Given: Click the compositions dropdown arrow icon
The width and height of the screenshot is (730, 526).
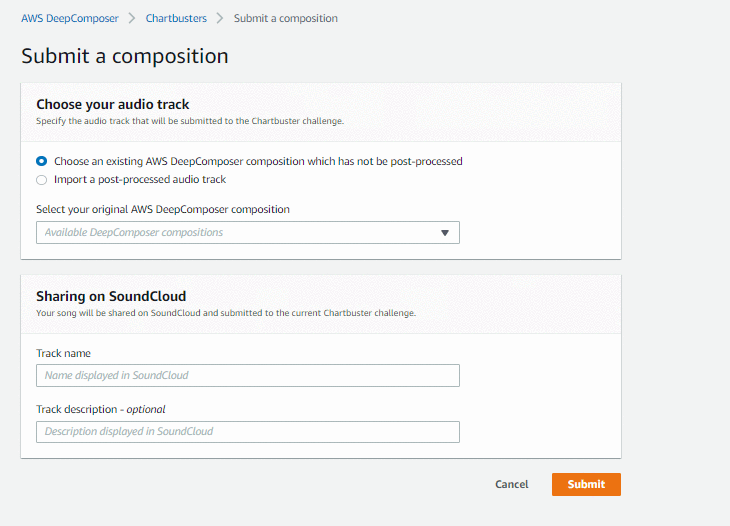Looking at the screenshot, I should pyautogui.click(x=445, y=233).
